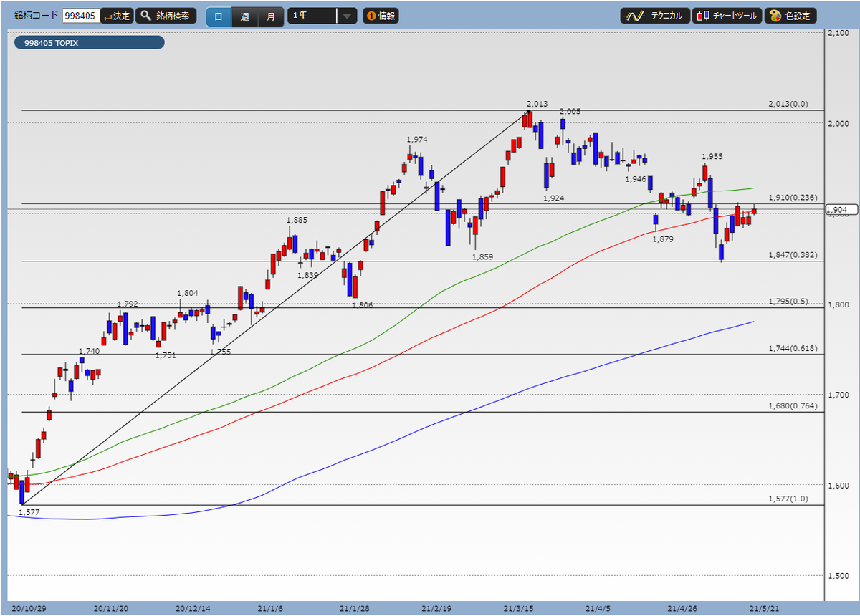
Task: Click the 20/10/29 date axis label
Action: click(x=29, y=608)
